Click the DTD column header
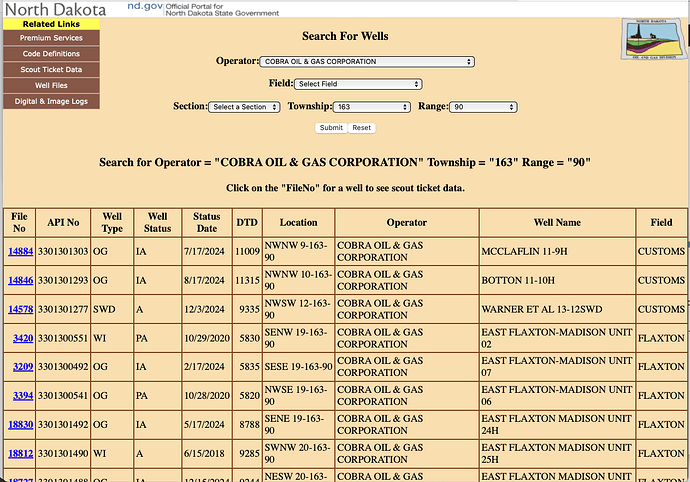 (247, 222)
